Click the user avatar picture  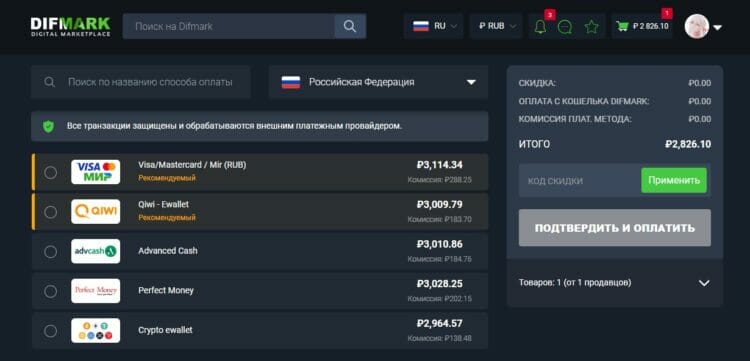coord(696,26)
